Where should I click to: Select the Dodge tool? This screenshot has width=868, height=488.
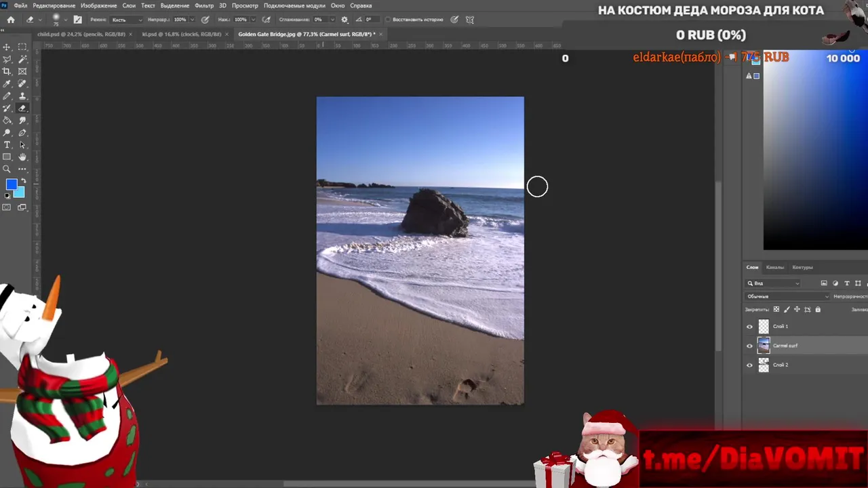(7, 133)
